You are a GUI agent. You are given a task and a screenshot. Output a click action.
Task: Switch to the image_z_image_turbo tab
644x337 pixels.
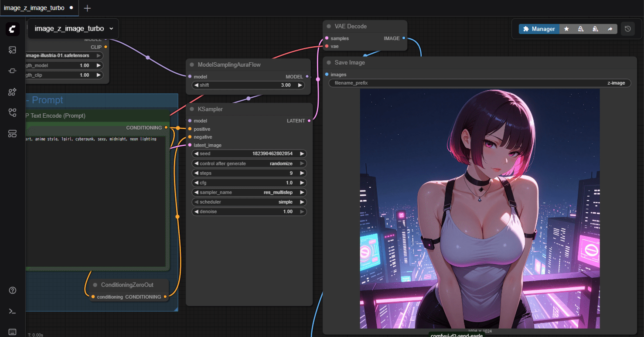click(x=35, y=8)
